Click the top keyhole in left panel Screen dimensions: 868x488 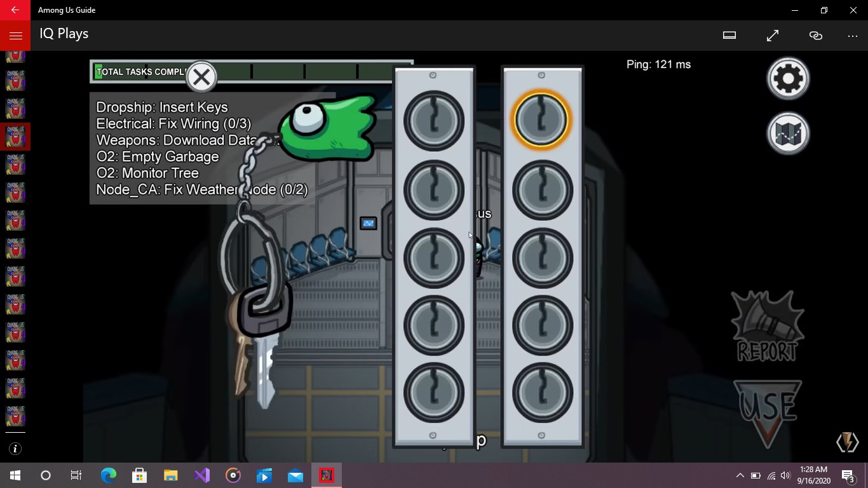434,120
